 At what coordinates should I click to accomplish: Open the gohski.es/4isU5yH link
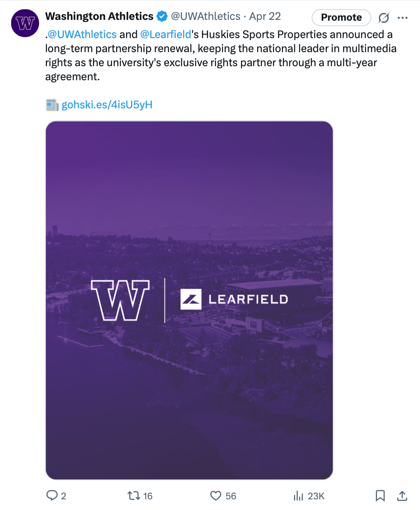pyautogui.click(x=107, y=105)
